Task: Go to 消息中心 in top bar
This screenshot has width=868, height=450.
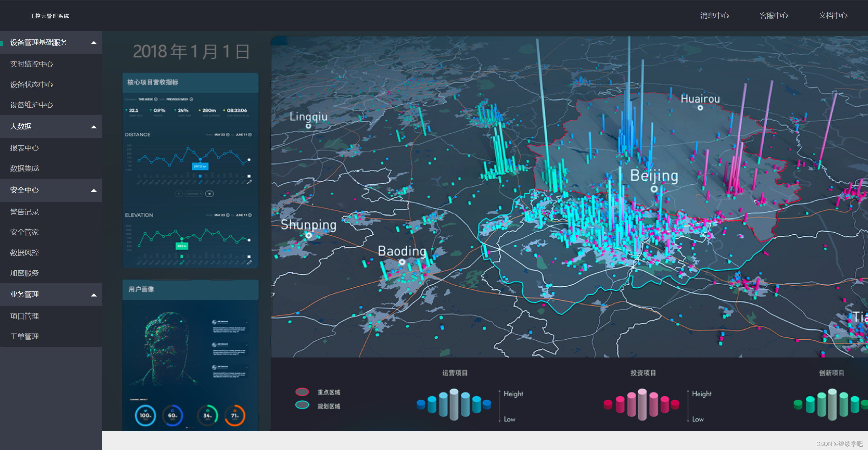Action: coord(714,15)
